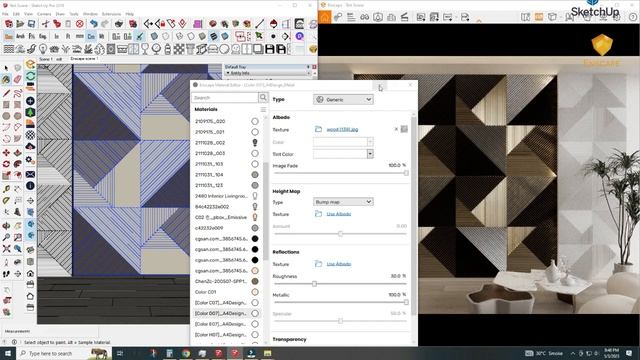Open the Extensions menu in SketchUp
The height and width of the screenshot is (360, 640).
pyautogui.click(x=111, y=14)
